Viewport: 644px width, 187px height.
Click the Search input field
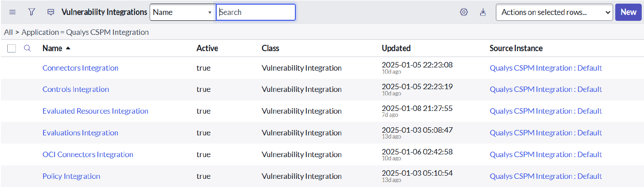tap(256, 12)
